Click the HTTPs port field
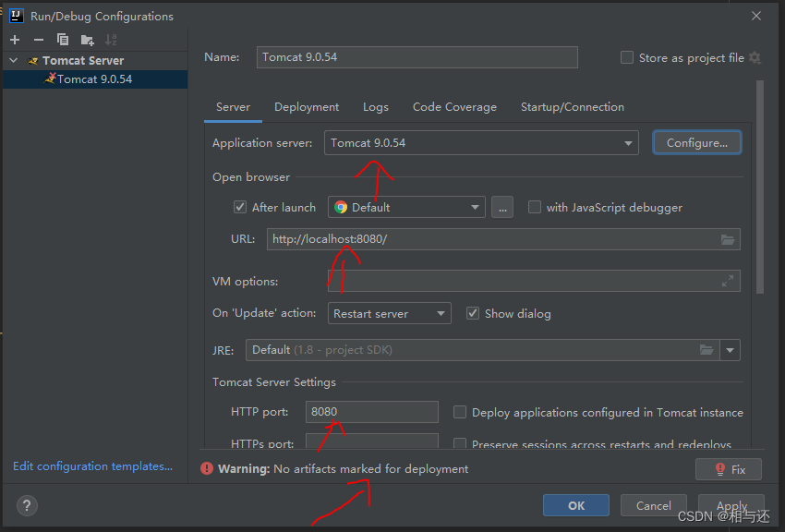 (372, 441)
